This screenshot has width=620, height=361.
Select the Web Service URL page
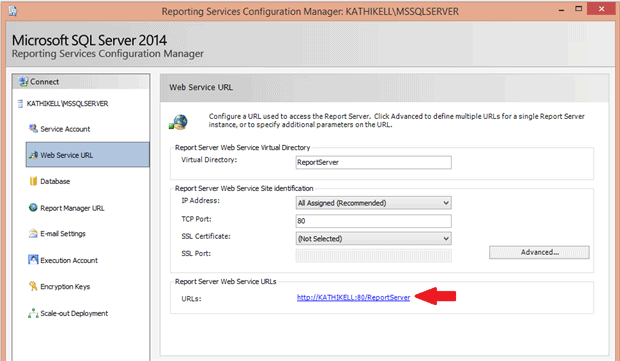point(88,155)
